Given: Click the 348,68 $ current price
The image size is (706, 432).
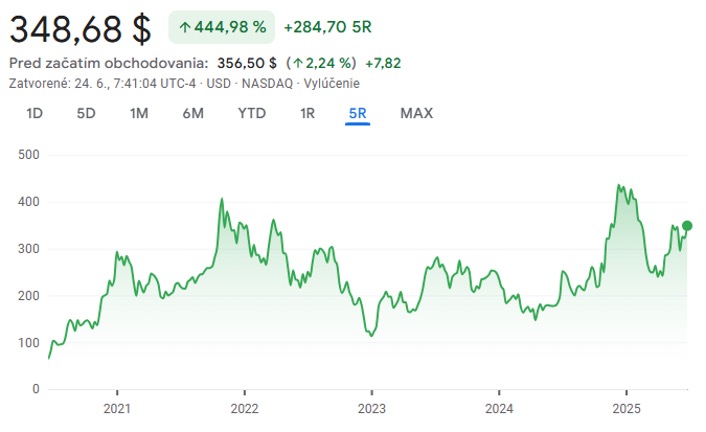Looking at the screenshot, I should click(x=80, y=28).
